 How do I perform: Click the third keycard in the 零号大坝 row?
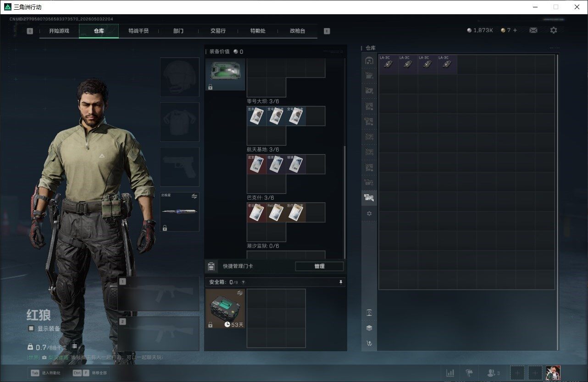(296, 116)
